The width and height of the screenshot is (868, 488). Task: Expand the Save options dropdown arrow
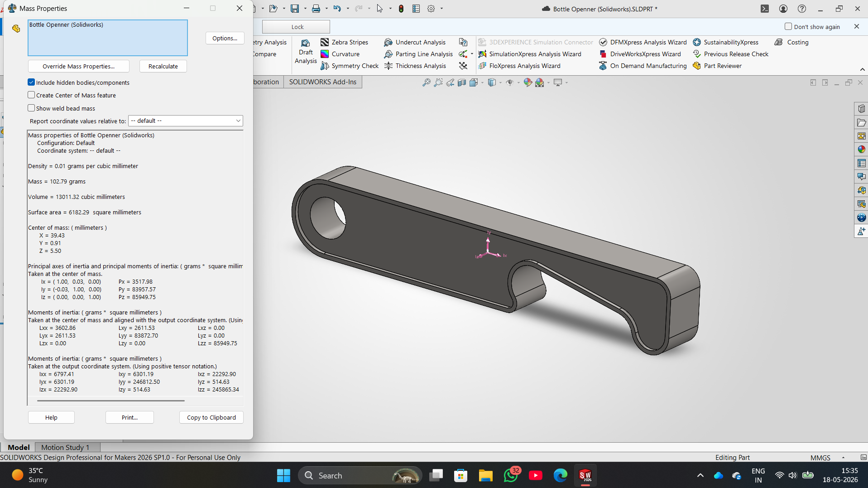[x=305, y=9]
